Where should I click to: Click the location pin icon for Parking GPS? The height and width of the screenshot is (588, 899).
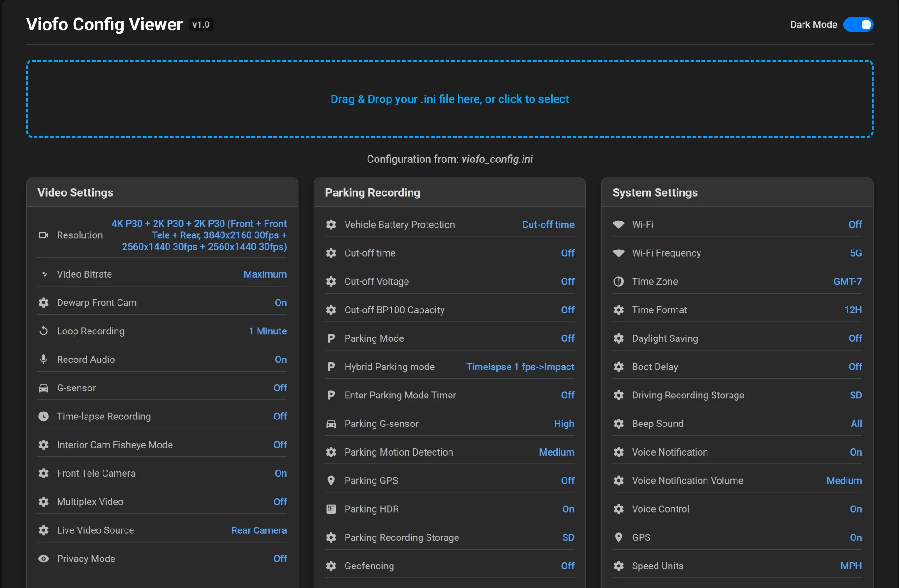[331, 481]
